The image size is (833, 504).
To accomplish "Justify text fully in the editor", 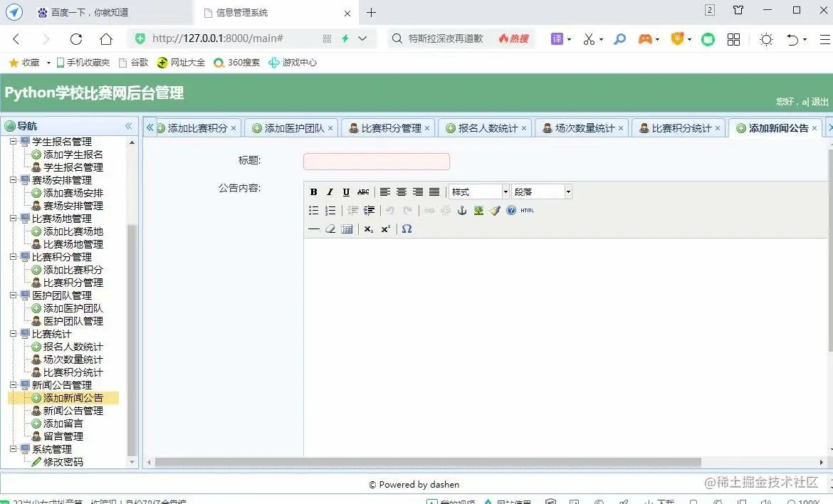I will tap(434, 191).
